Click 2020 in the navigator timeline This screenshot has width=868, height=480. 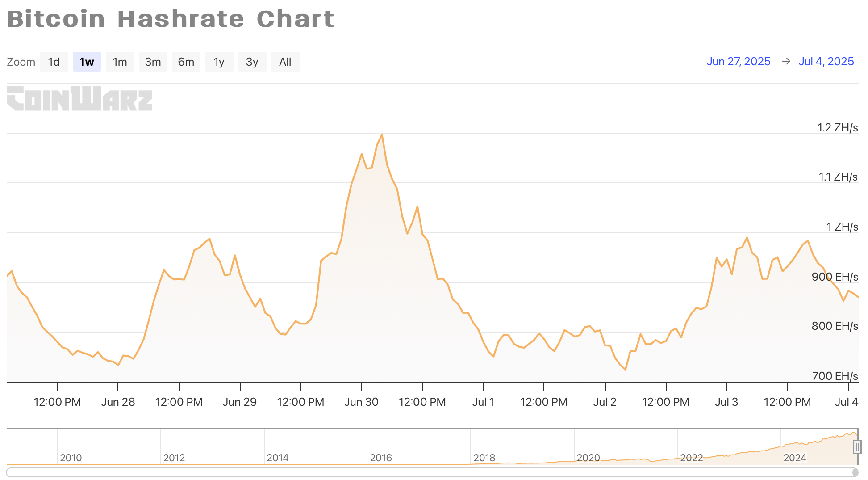tap(588, 458)
